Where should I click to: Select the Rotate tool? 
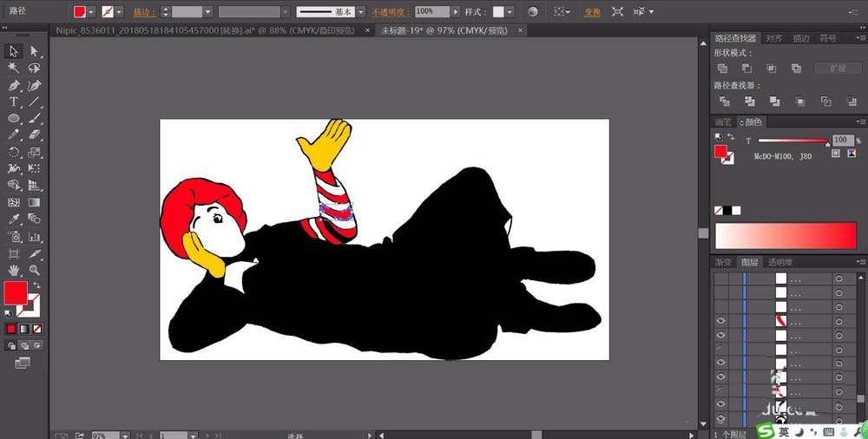[x=13, y=152]
